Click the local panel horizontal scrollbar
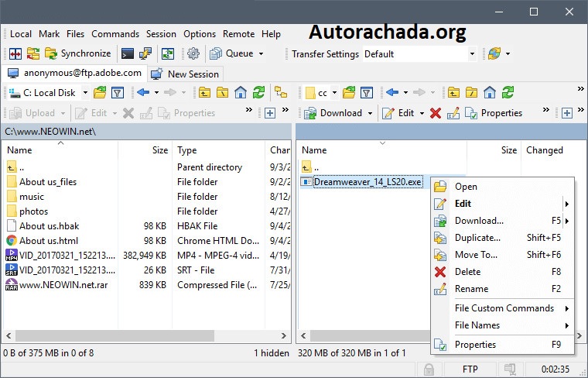 139,335
